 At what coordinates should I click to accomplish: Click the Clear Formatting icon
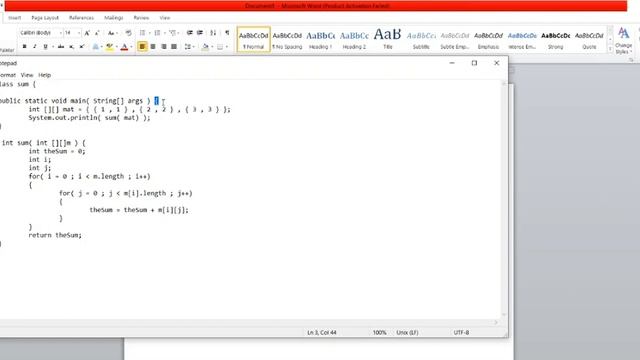128,33
